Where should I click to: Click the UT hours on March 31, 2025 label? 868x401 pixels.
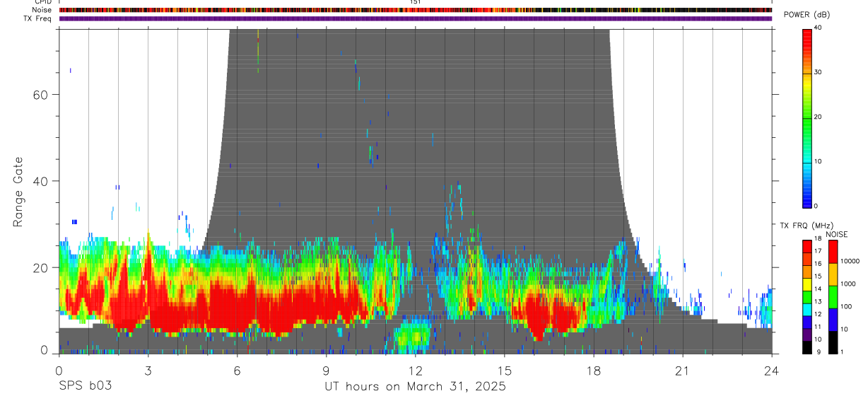tap(415, 387)
